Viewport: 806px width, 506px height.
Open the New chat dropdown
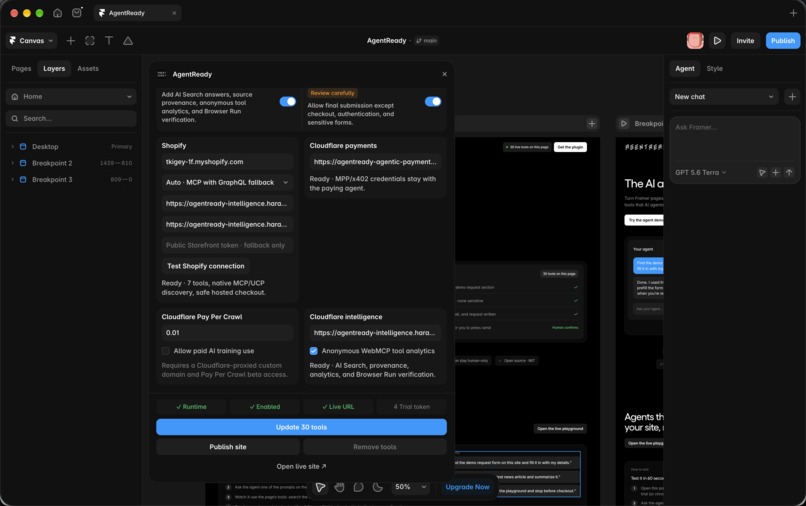click(x=723, y=97)
